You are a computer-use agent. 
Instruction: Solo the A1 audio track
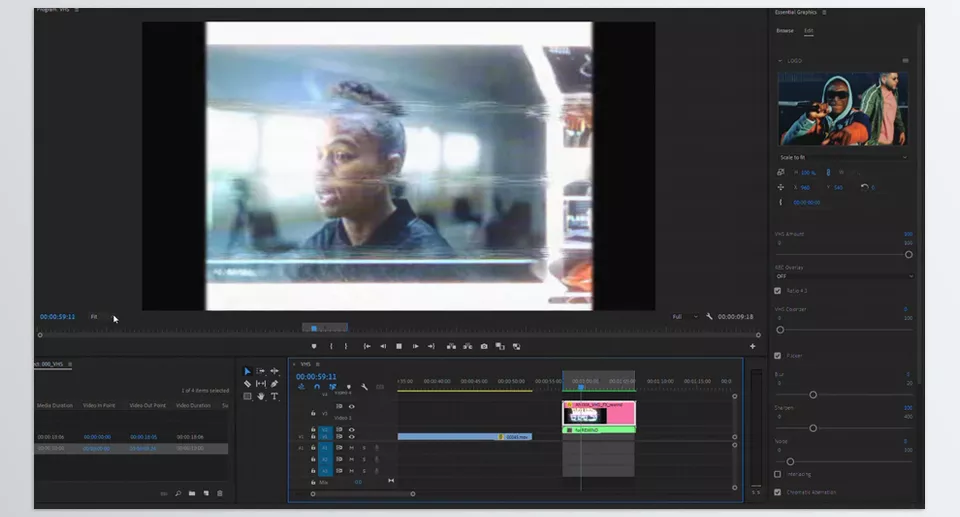(364, 448)
